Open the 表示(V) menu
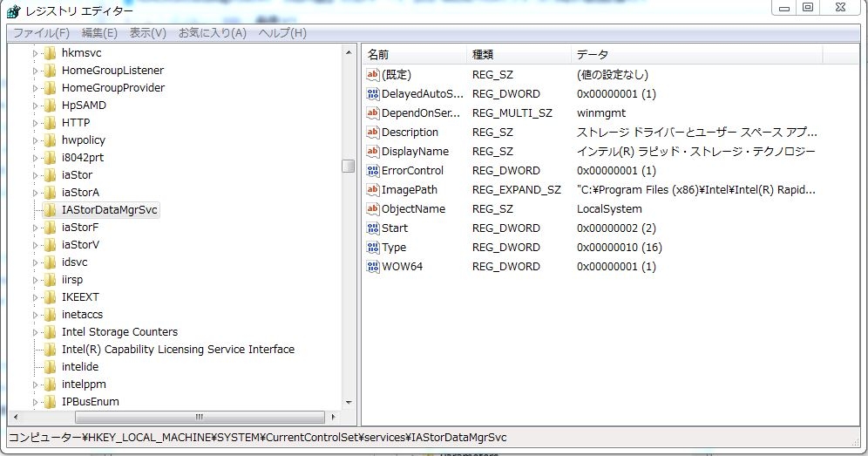The image size is (868, 456). point(148,32)
